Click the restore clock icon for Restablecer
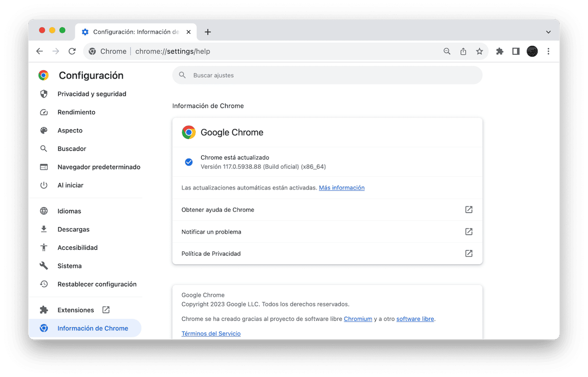588x377 pixels. point(44,284)
